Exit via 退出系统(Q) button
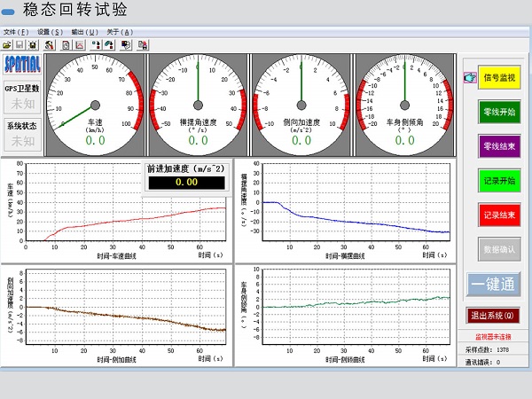Image resolution: width=532 pixels, height=399 pixels. click(x=496, y=316)
